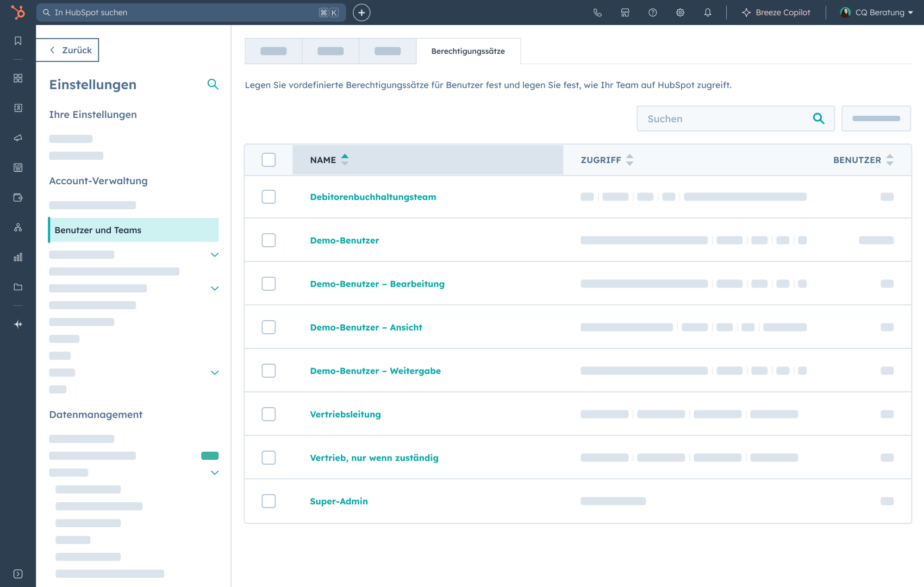Open the HubSpot sprocket home logo
The image size is (924, 587).
[18, 12]
